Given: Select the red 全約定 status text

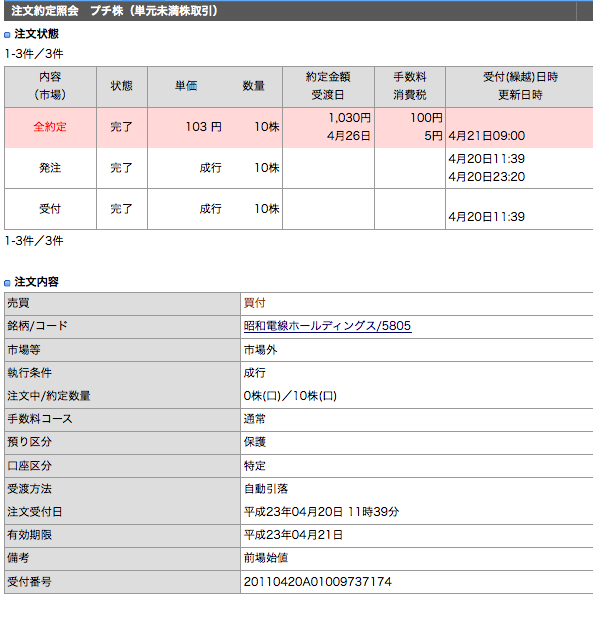Looking at the screenshot, I should pyautogui.click(x=50, y=127).
